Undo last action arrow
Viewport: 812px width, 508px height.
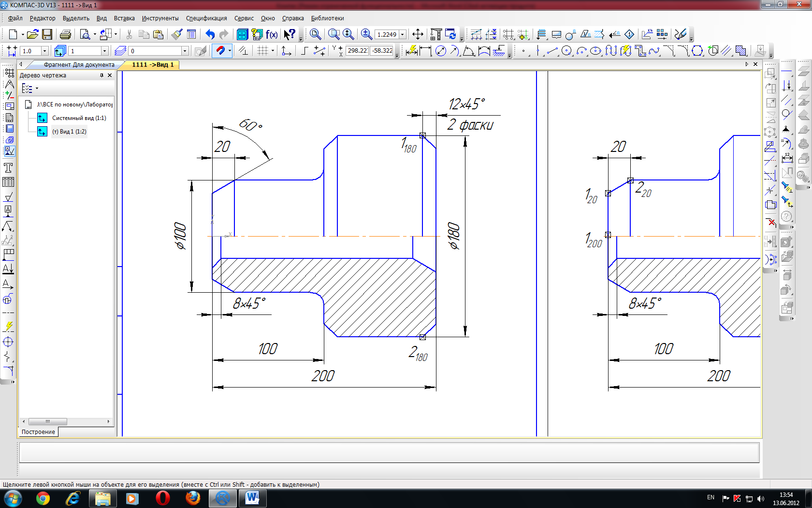pos(210,34)
